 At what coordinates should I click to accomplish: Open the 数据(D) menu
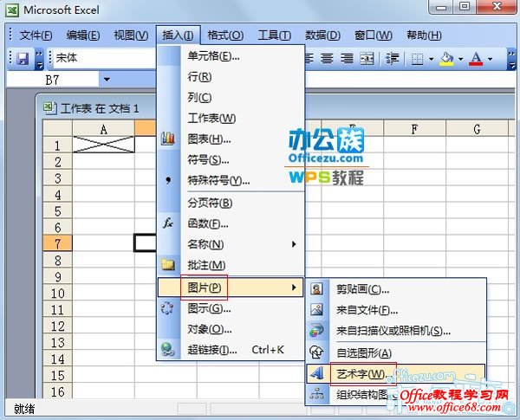pos(322,36)
